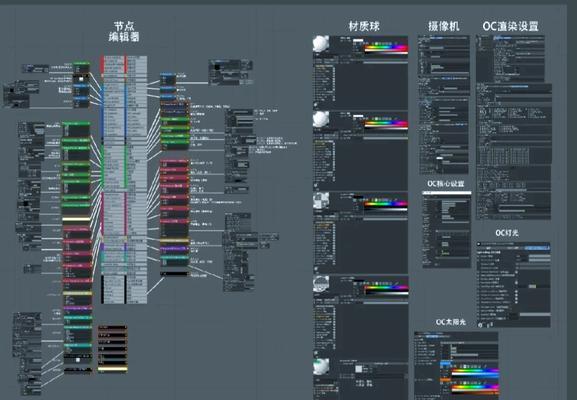
Task: Click the OC核心设置 heading
Action: point(446,184)
